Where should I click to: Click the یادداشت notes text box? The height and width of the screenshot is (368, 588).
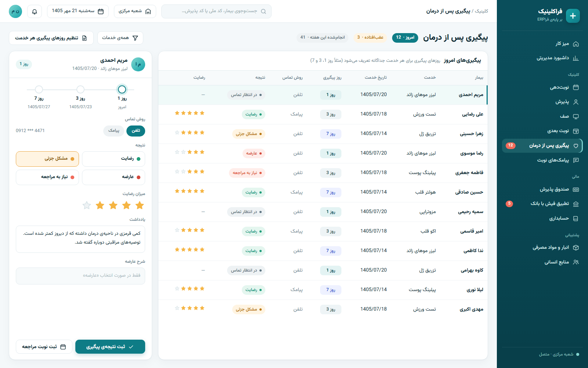point(80,239)
